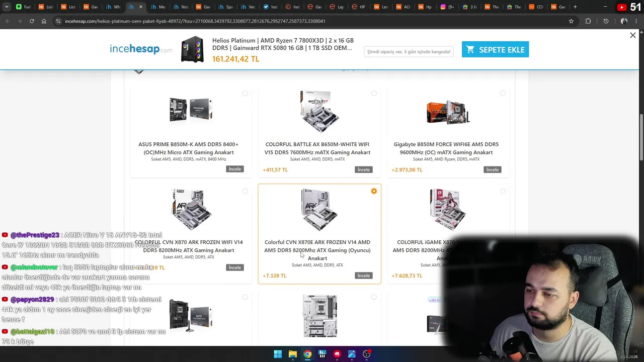
Task: Click the incehesap.com logo
Action: 141,49
